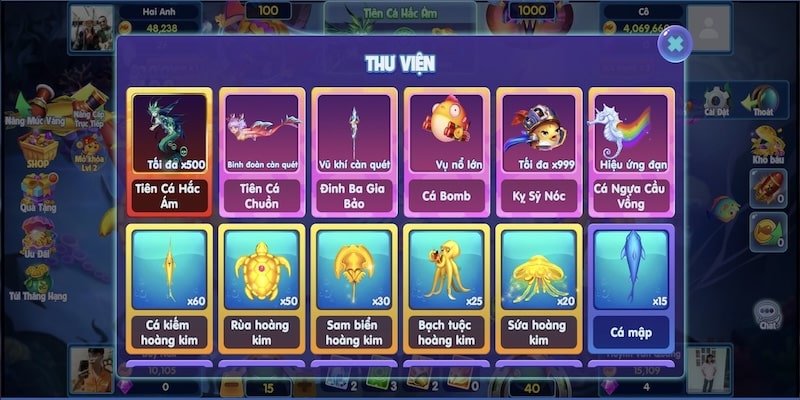
Task: Select the Đinh Ba Gia Bảo weapon card
Action: 354,152
